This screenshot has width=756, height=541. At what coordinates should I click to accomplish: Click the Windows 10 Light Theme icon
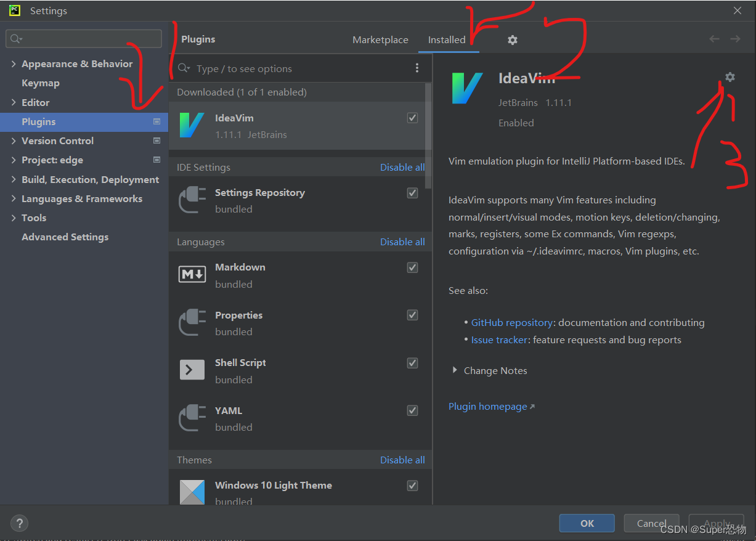click(x=192, y=492)
